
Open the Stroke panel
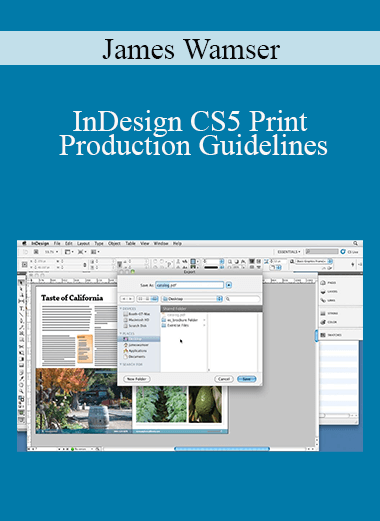click(329, 313)
